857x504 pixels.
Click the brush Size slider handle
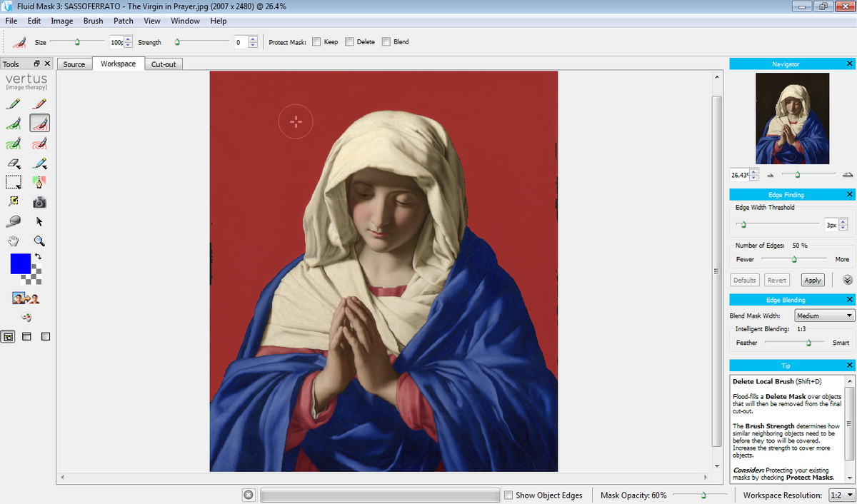coord(77,42)
